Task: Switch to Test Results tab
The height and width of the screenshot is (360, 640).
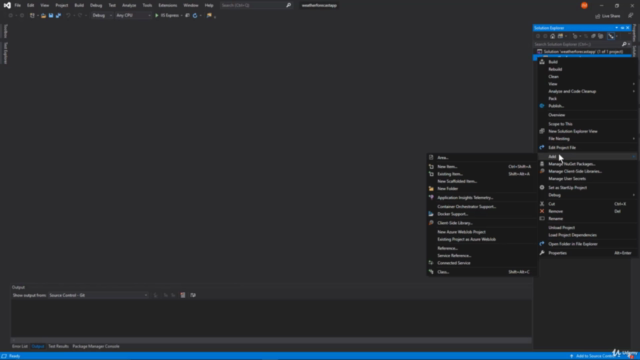Action: (58, 347)
